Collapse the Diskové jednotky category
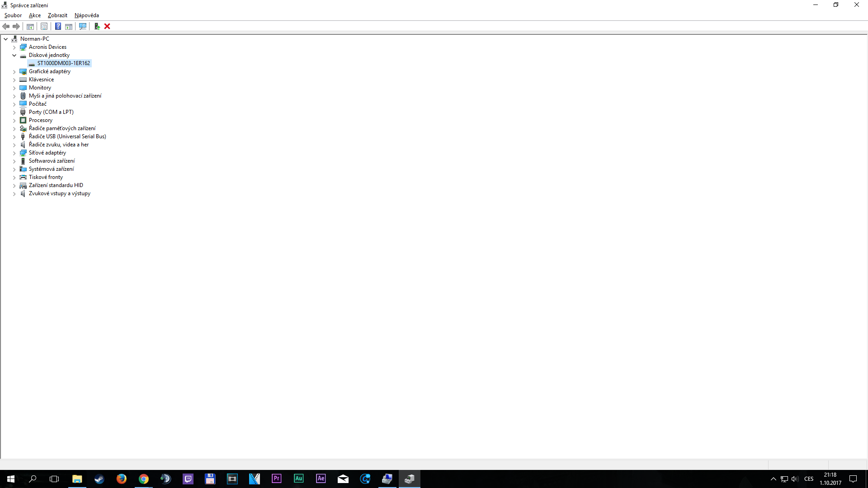The width and height of the screenshot is (868, 488). (14, 55)
